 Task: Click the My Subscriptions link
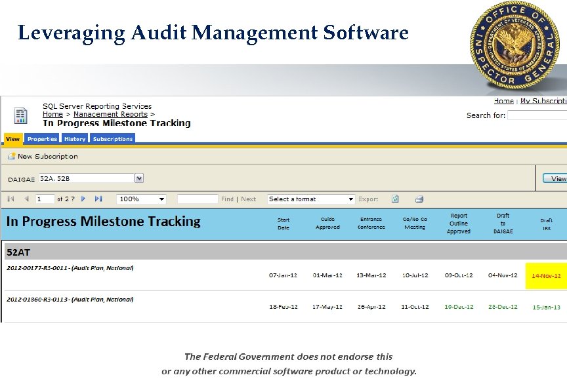coord(543,101)
